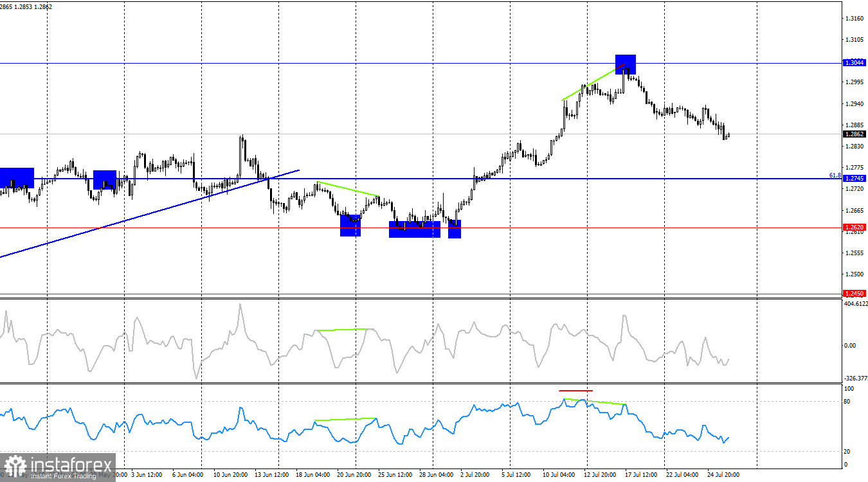The height and width of the screenshot is (482, 868).
Task: Click the 22 Jul 04:00 time label
Action: point(682,475)
